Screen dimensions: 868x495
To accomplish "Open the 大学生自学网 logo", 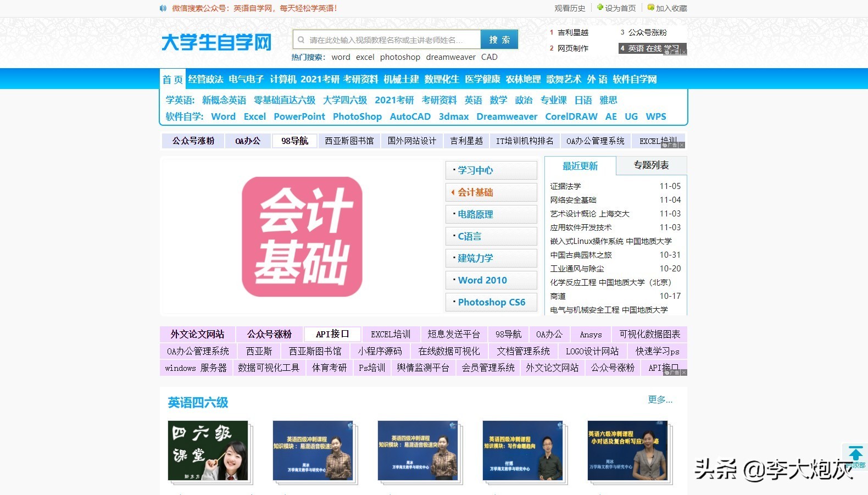I will click(216, 42).
